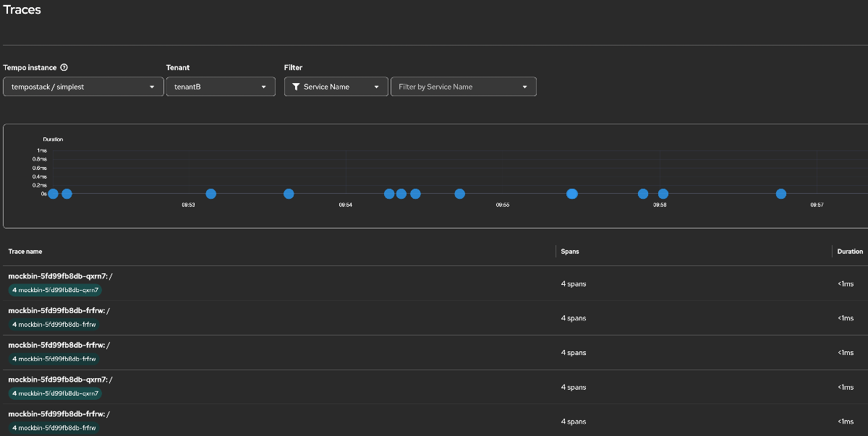Click the data point directly above 09:56
Viewport: 868px width, 436px height.
[663, 194]
